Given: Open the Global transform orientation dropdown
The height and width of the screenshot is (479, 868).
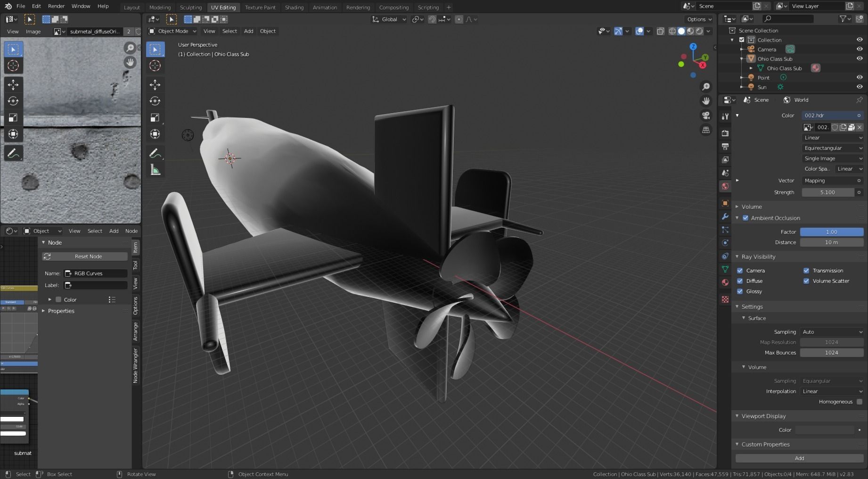Looking at the screenshot, I should point(389,19).
